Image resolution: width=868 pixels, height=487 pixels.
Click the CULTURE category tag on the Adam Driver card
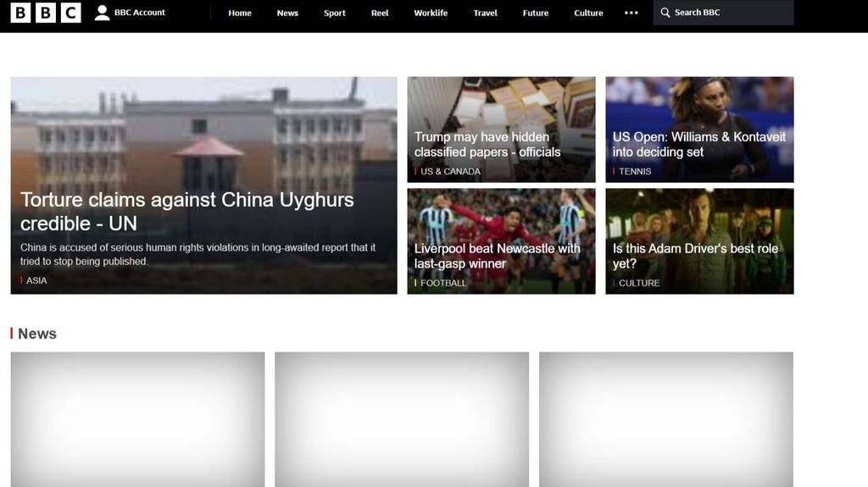tap(639, 283)
